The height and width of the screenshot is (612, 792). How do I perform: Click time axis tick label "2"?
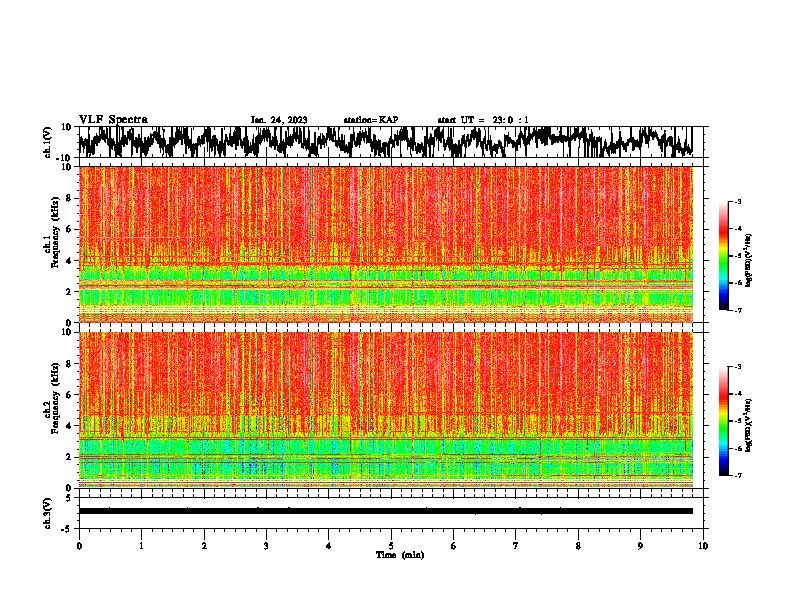pos(204,546)
